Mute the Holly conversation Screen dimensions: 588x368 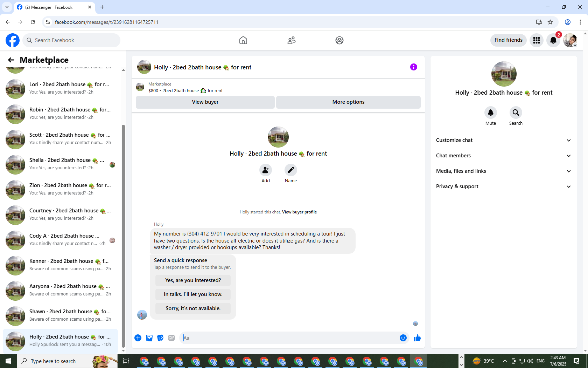(x=491, y=113)
